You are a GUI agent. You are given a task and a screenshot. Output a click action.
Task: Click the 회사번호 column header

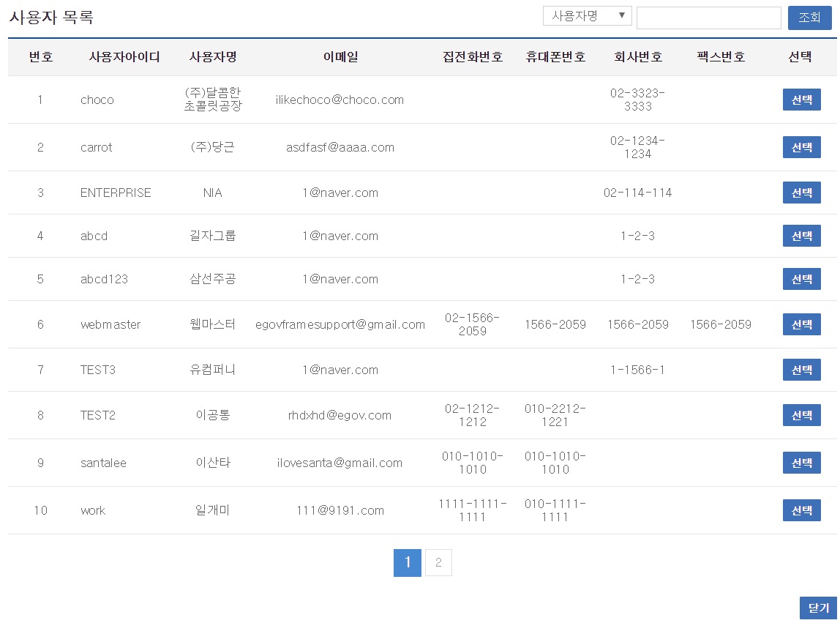click(638, 57)
